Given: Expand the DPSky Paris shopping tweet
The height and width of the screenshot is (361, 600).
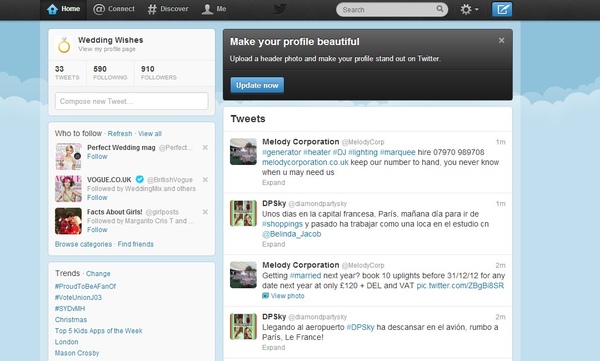Looking at the screenshot, I should point(274,244).
